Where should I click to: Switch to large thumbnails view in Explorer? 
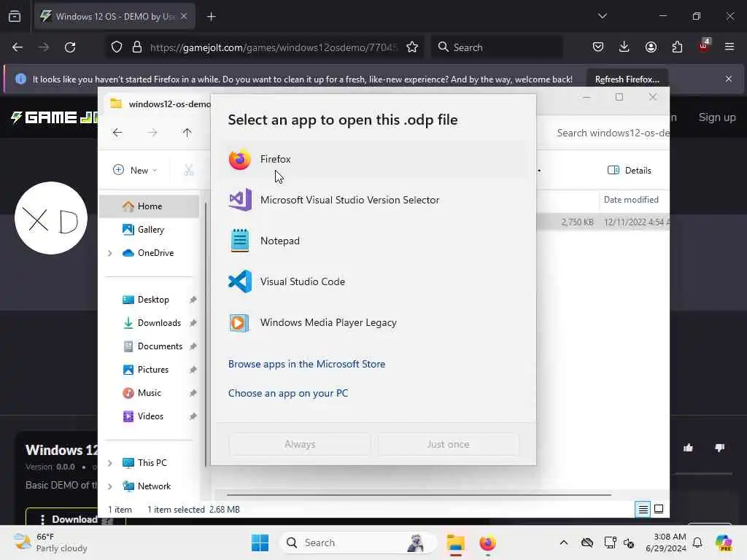pyautogui.click(x=659, y=510)
